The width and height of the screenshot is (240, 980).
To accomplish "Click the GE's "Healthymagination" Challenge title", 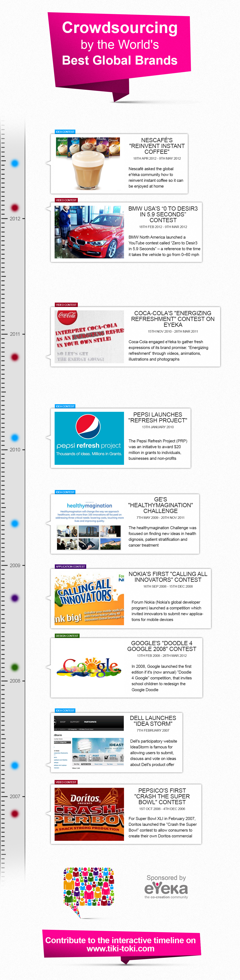I will click(x=161, y=505).
